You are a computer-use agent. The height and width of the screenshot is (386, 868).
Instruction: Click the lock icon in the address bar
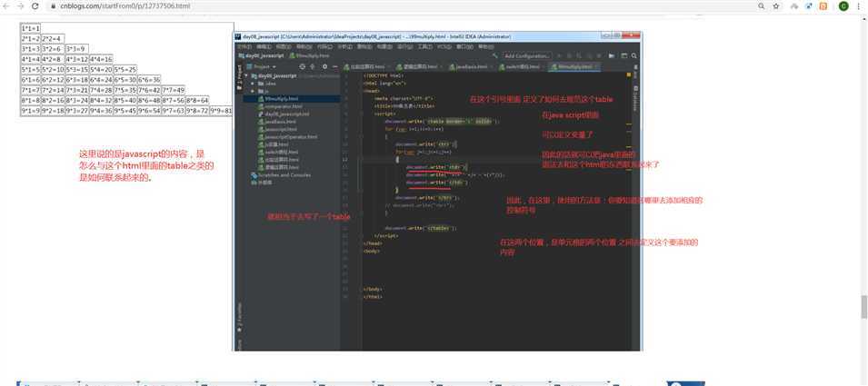point(53,6)
